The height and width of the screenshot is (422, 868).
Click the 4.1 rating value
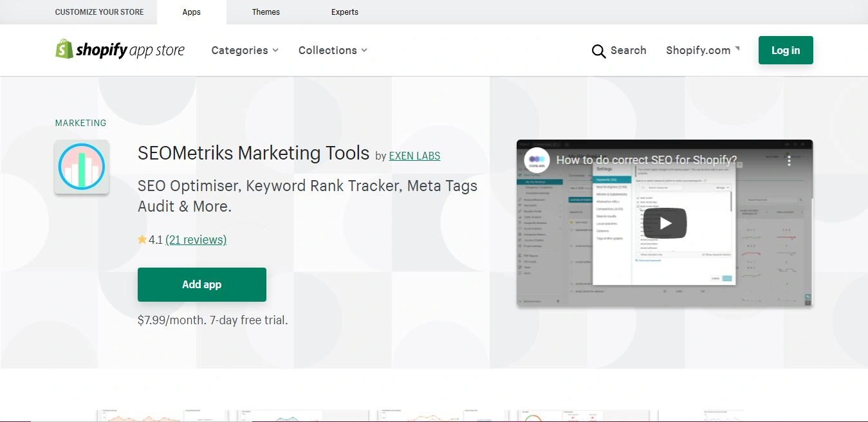(x=155, y=240)
